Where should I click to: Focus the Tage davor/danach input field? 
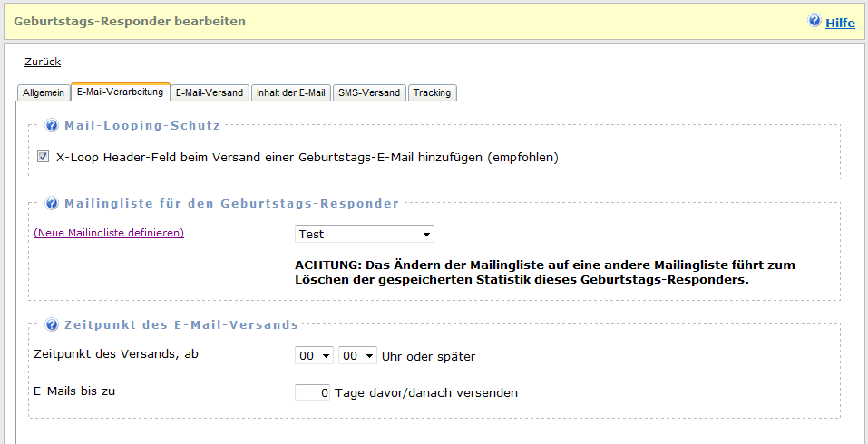click(313, 393)
